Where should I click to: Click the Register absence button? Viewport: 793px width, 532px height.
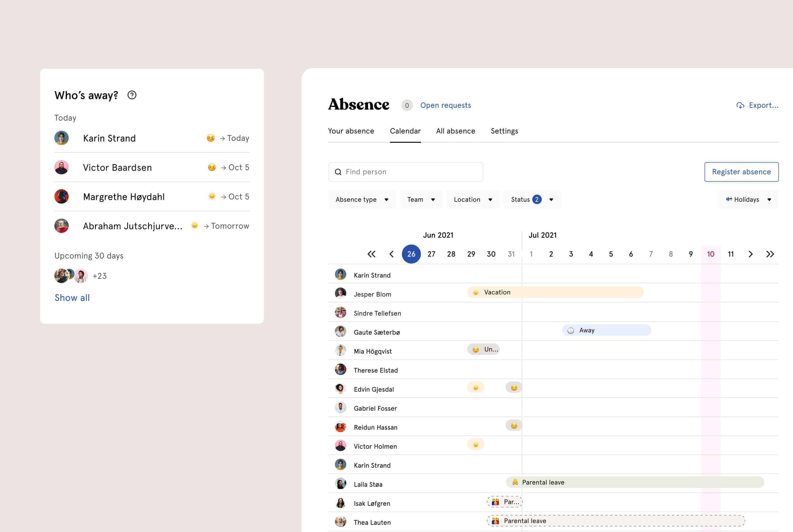coord(741,172)
